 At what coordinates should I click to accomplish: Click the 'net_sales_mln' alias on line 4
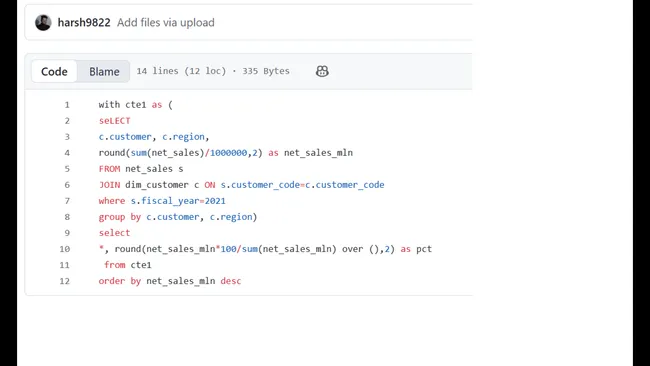318,153
